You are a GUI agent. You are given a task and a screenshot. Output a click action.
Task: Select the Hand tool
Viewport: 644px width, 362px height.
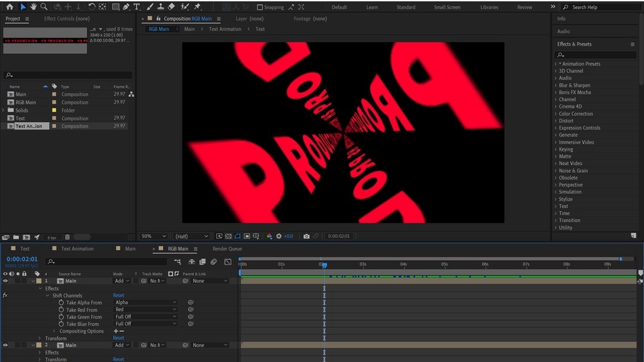click(34, 7)
